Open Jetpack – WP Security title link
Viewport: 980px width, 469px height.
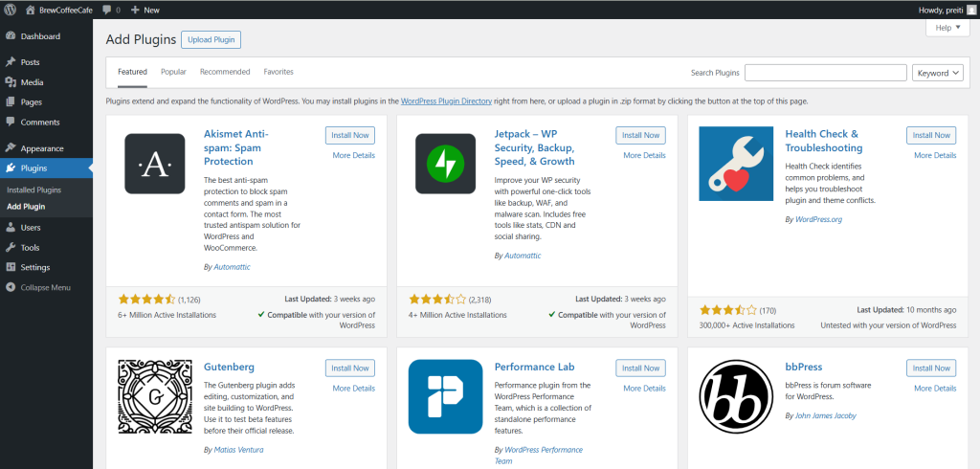(x=534, y=147)
